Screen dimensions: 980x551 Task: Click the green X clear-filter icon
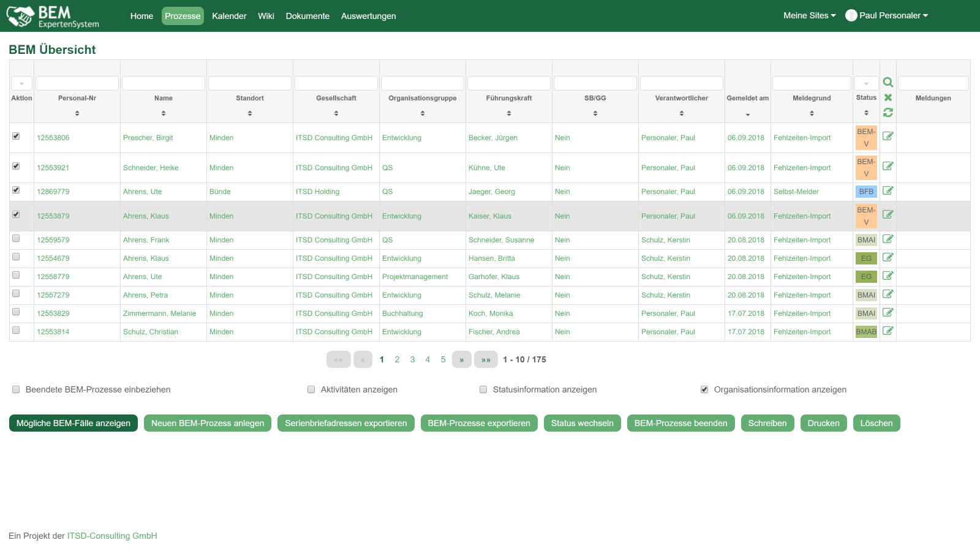point(888,98)
